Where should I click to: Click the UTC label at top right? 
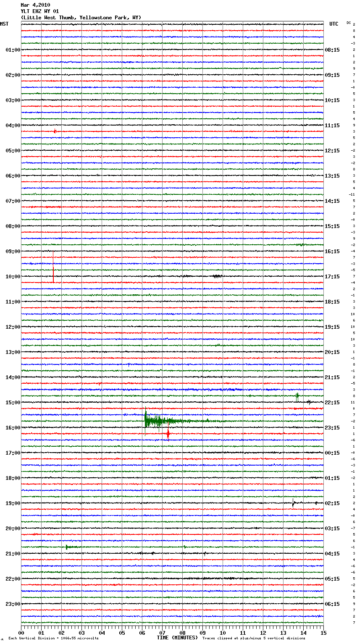coord(333,24)
